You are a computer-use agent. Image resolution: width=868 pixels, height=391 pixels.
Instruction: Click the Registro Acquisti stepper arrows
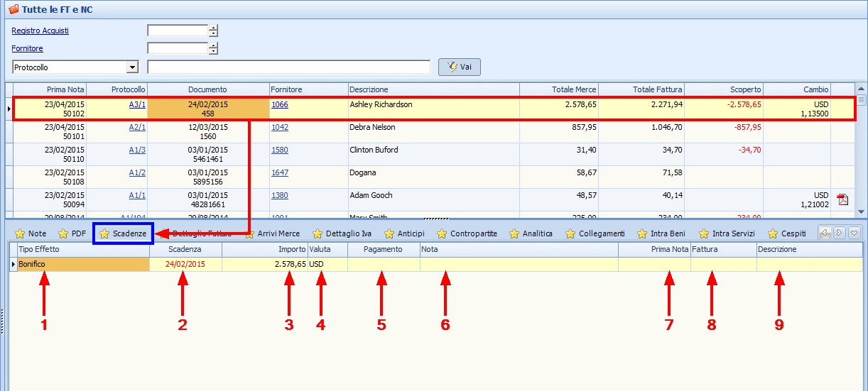tap(213, 31)
